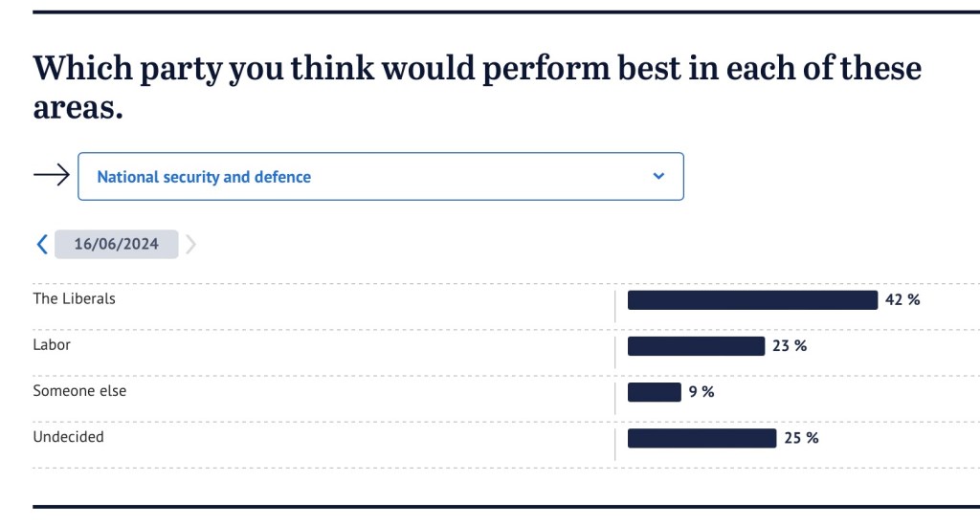The width and height of the screenshot is (980, 525).
Task: Click the greyed-out next date chevron
Action: point(190,244)
